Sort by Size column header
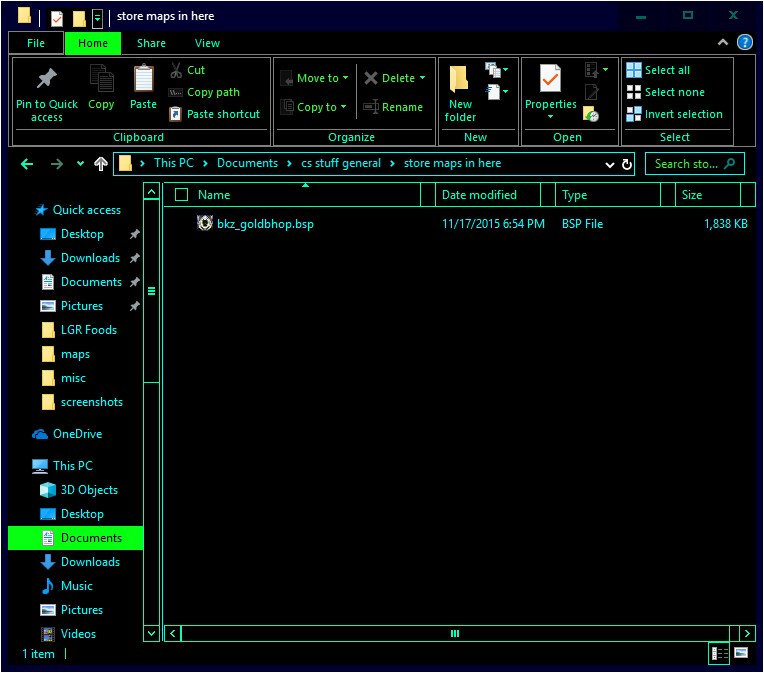Viewport: 764px width, 673px height. click(x=708, y=195)
